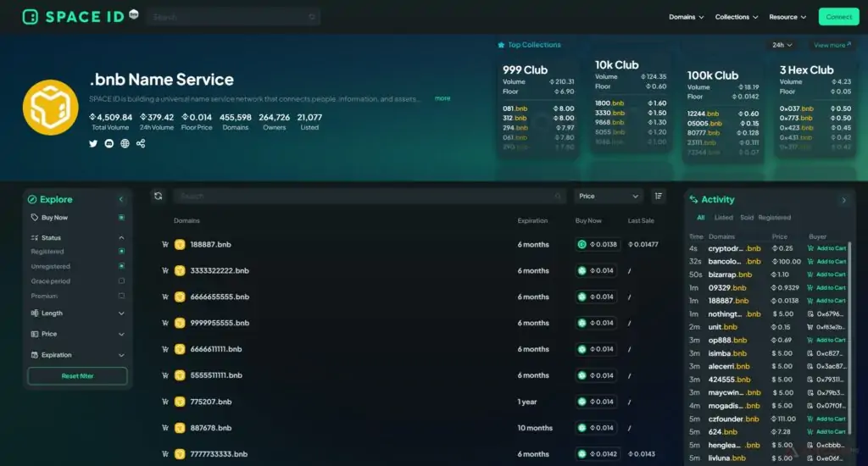Screen dimensions: 868x466
Task: Toggle the Registered status checkbox
Action: [121, 252]
